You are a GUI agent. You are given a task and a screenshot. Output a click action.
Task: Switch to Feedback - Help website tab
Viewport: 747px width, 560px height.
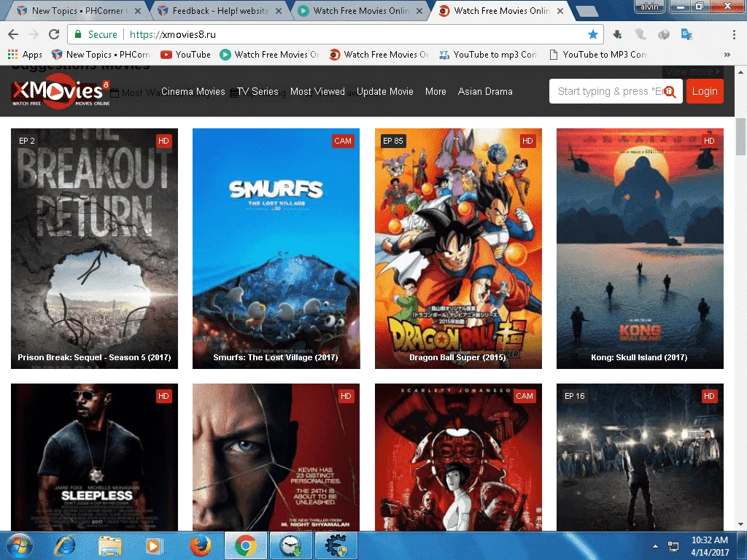click(219, 10)
